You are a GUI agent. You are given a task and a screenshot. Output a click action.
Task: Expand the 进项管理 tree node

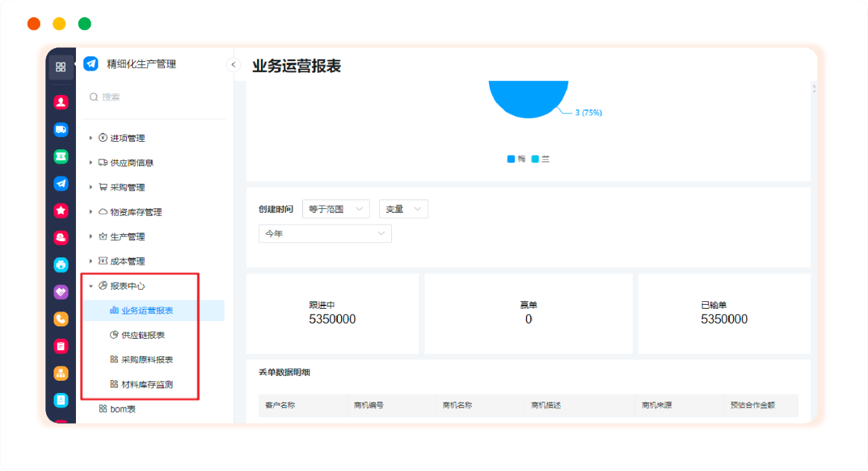point(91,138)
